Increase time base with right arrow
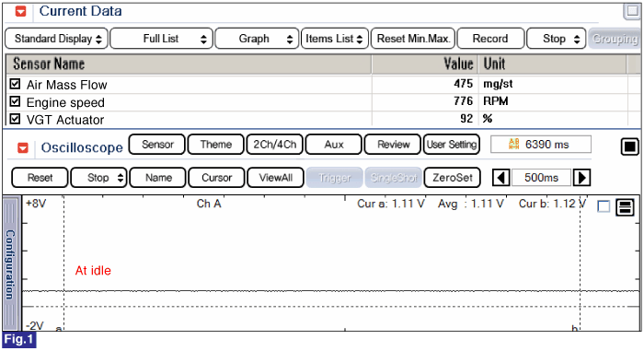Viewport: 644px width, 351px height. tap(581, 178)
